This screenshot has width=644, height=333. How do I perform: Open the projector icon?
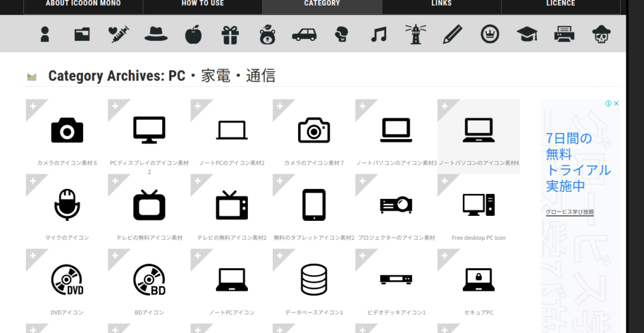[x=396, y=205]
